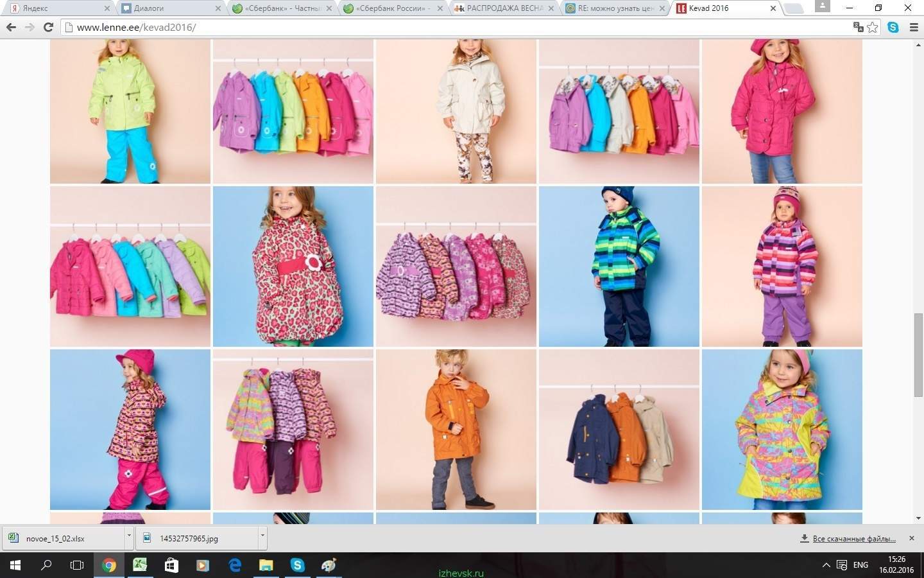The height and width of the screenshot is (578, 924).
Task: Open photo of girl in pink hat side view
Action: coord(130,430)
